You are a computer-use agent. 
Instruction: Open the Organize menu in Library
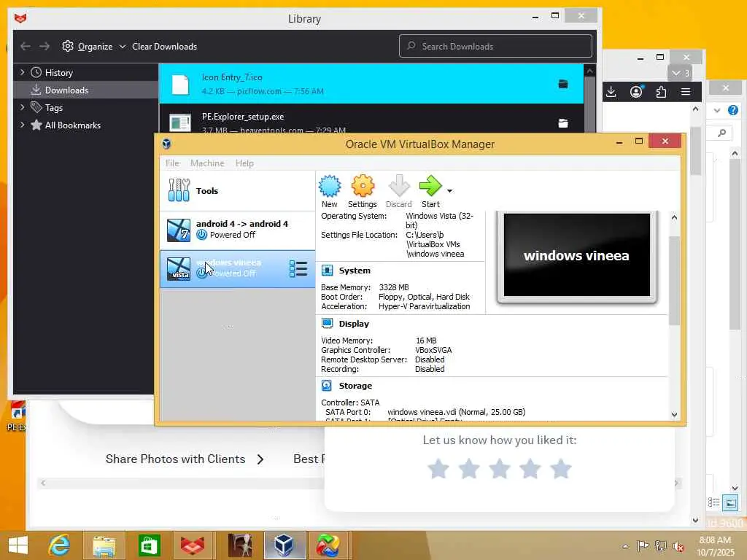click(93, 46)
